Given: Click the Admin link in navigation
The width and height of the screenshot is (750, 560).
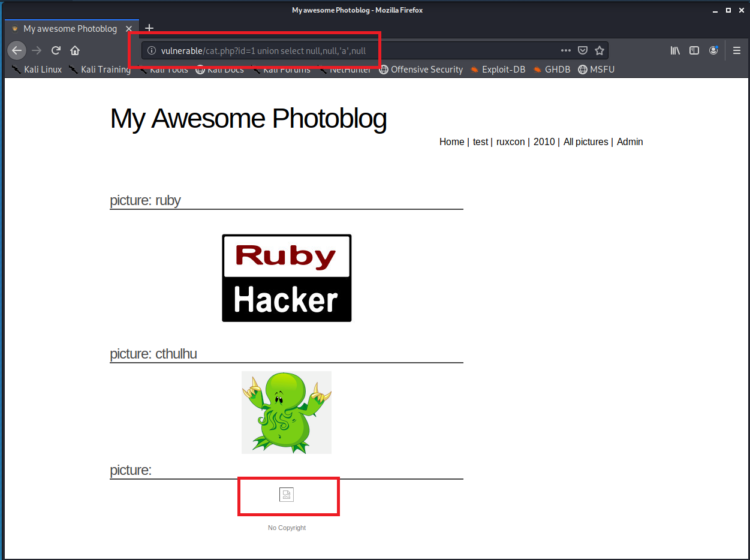Looking at the screenshot, I should 629,142.
